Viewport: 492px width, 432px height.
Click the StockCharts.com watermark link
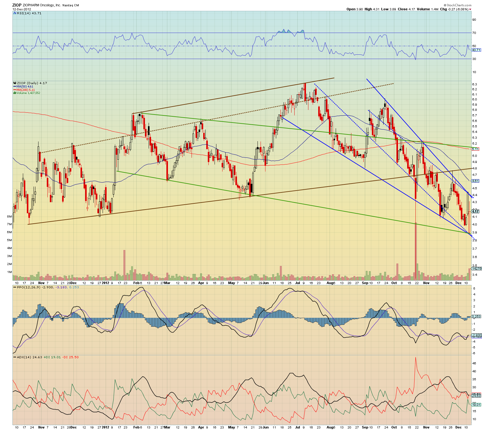click(x=458, y=5)
